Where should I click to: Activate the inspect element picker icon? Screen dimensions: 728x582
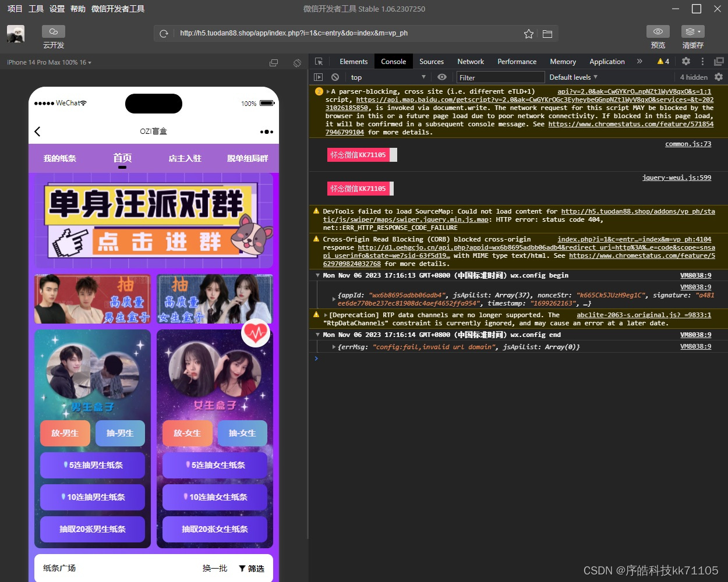(319, 62)
